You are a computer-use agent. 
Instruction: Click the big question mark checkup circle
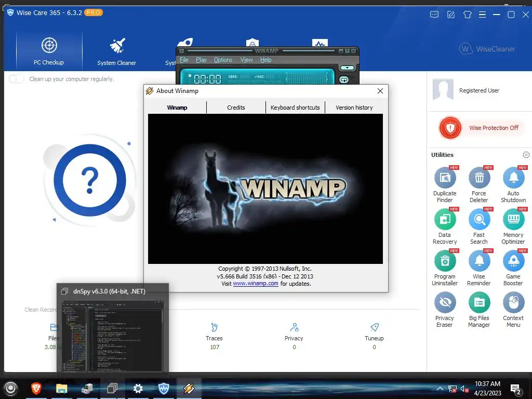(90, 180)
